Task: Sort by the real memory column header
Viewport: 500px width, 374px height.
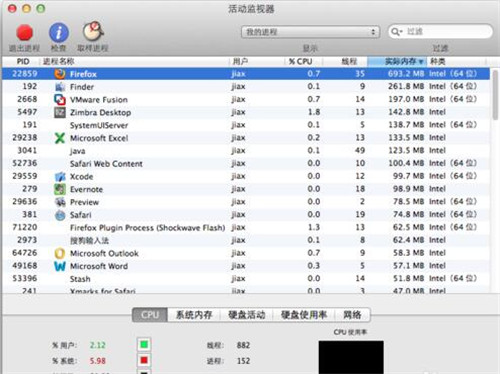Action: (397, 61)
